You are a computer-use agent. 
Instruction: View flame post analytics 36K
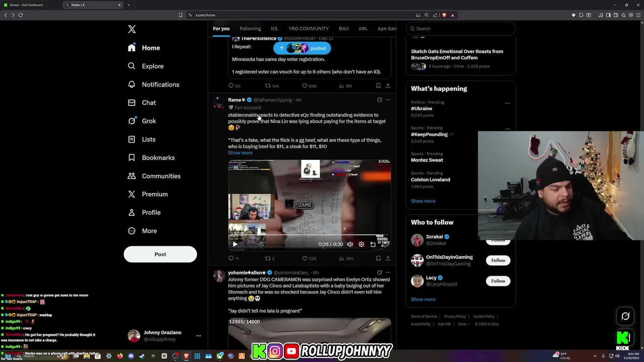coord(346,258)
